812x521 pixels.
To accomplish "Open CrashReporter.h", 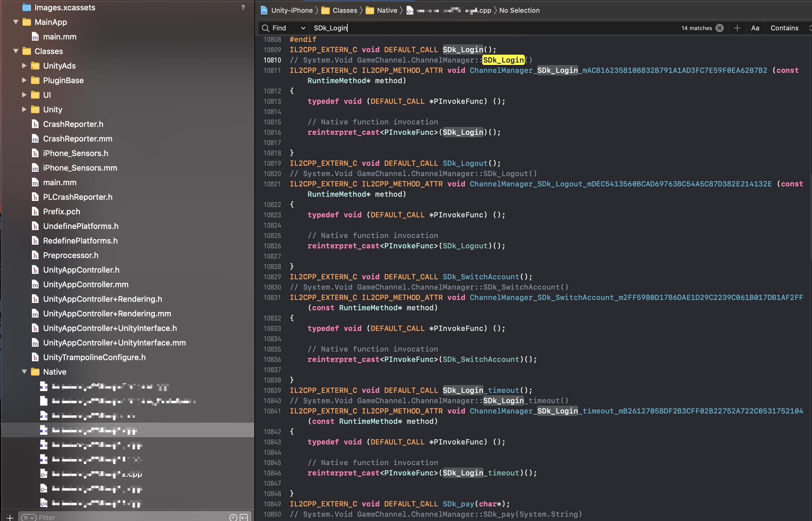I will point(73,124).
